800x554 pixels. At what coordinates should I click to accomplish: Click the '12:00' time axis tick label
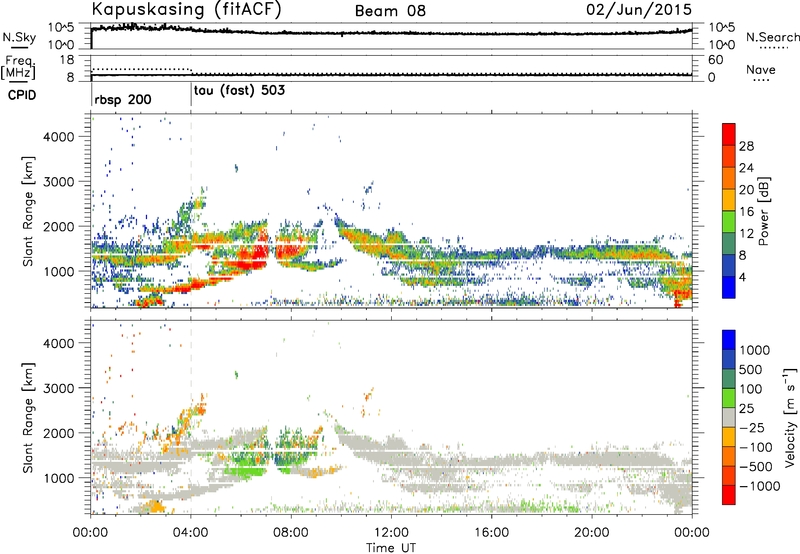391,533
